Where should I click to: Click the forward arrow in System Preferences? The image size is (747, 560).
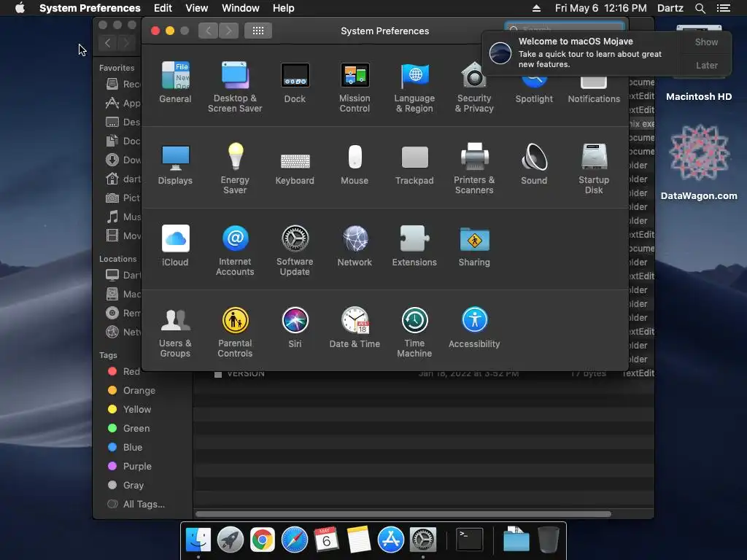click(x=228, y=31)
